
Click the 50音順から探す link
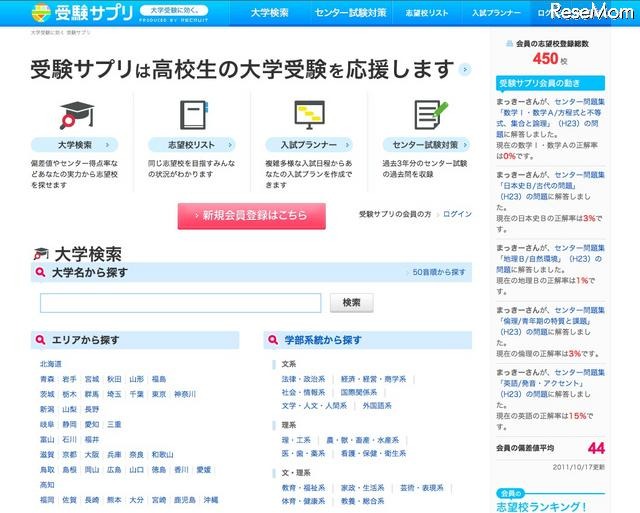(439, 272)
